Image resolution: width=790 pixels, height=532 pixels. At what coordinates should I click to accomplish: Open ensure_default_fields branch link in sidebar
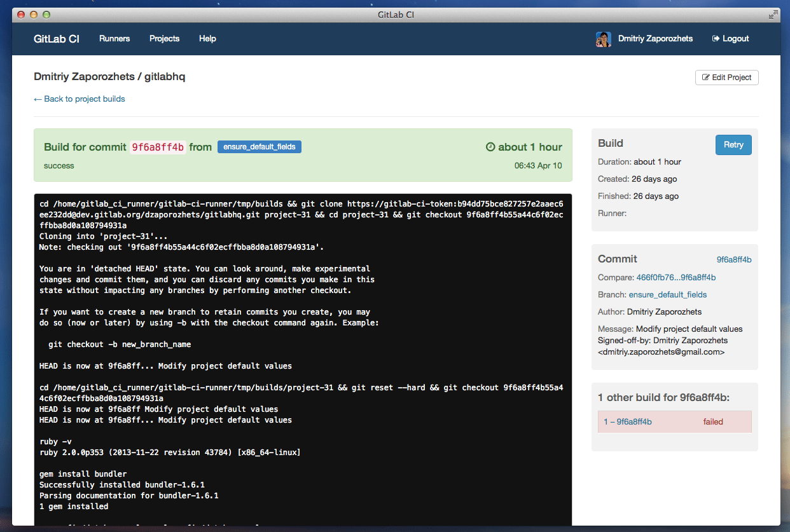668,295
